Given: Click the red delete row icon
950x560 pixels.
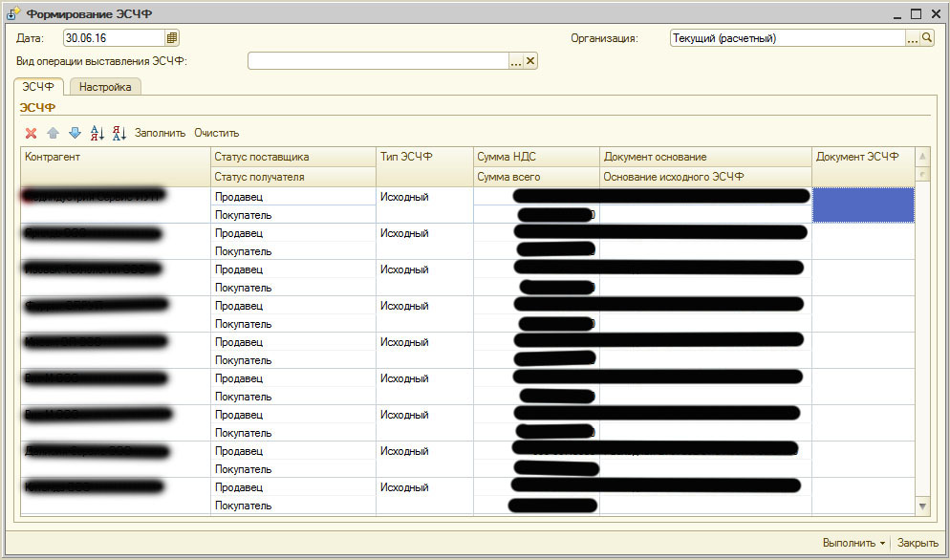Looking at the screenshot, I should 31,133.
